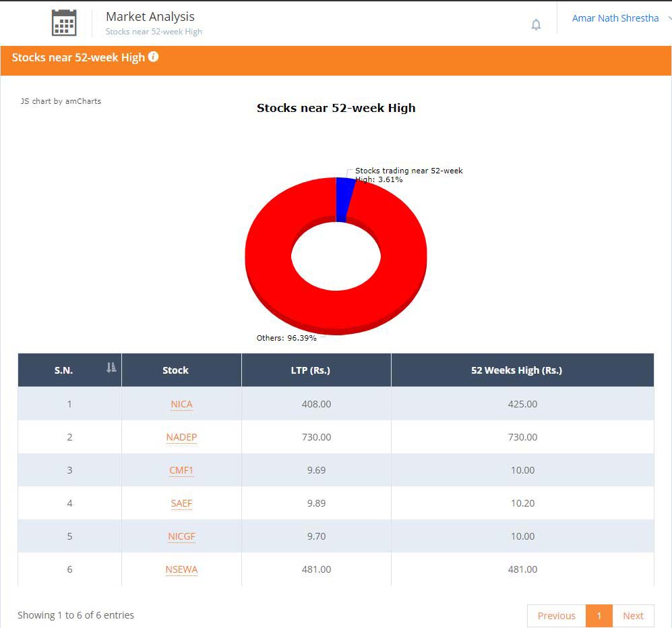Open notifications via the bell icon

point(536,24)
